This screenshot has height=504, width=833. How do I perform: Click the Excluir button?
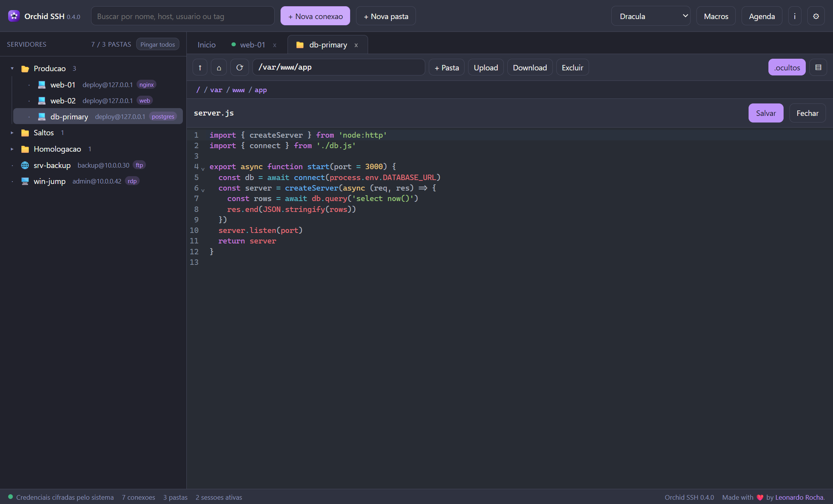[572, 67]
